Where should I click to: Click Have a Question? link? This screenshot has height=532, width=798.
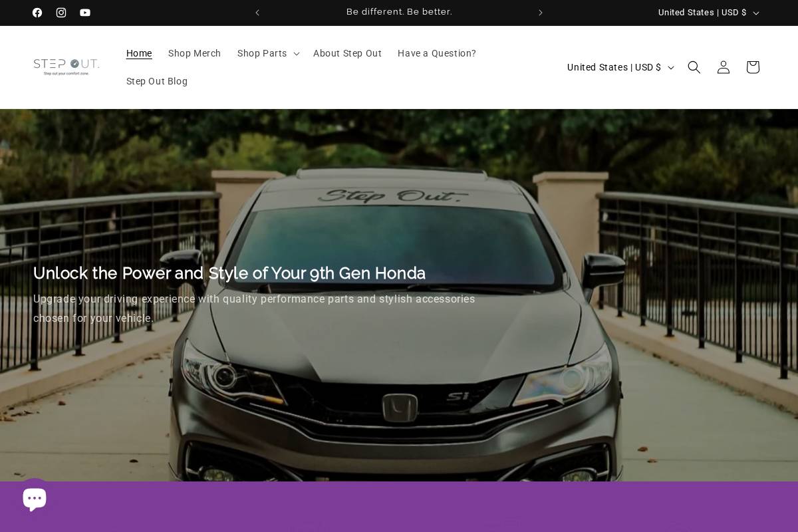[x=437, y=53]
